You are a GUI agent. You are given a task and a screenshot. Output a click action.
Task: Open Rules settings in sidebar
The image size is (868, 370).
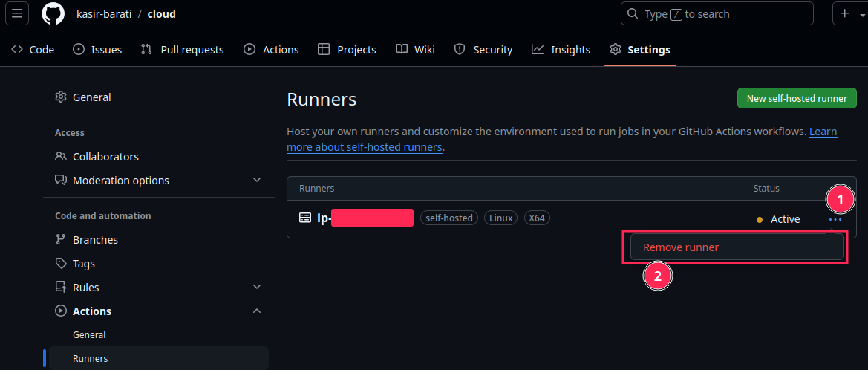(x=158, y=287)
